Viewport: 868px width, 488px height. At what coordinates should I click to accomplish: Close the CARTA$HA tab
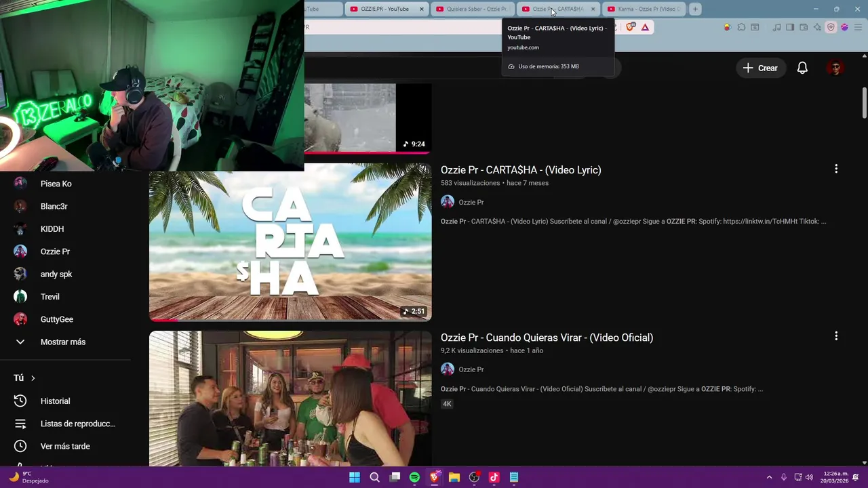(x=593, y=9)
